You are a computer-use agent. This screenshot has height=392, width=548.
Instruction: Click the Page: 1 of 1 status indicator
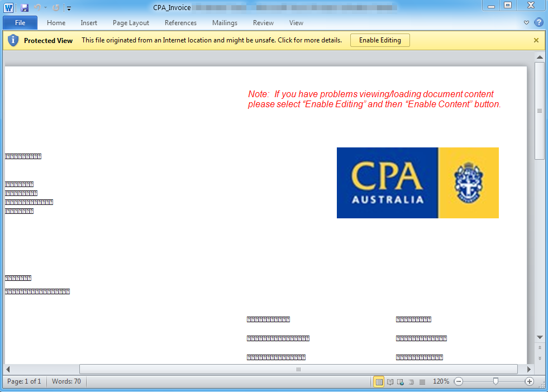[x=24, y=381]
